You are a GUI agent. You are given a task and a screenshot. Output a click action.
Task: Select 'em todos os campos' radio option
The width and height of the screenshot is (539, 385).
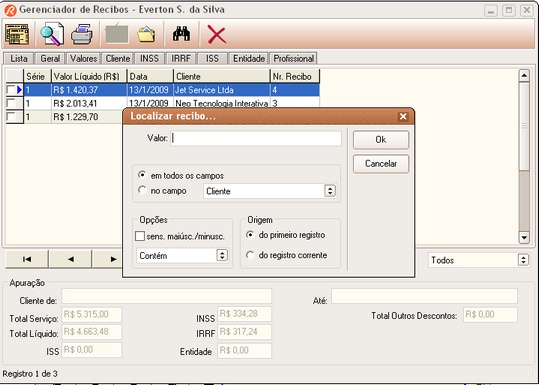(x=142, y=175)
